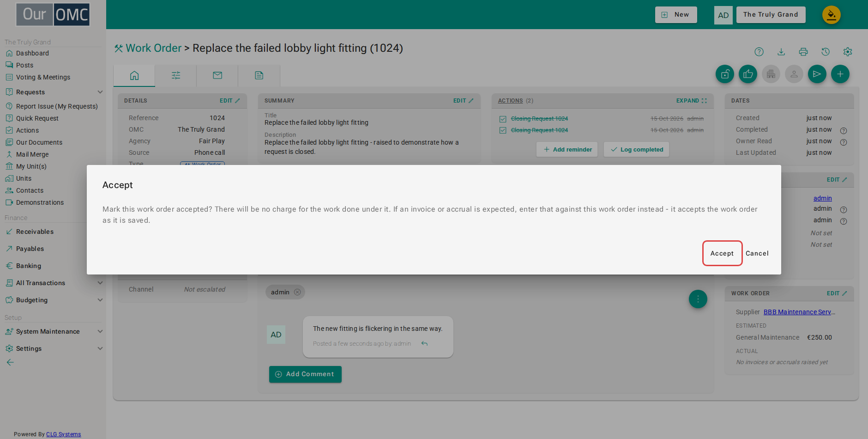Viewport: 868px width, 439px height.
Task: Switch to the envelope mail tab
Action: (217, 75)
